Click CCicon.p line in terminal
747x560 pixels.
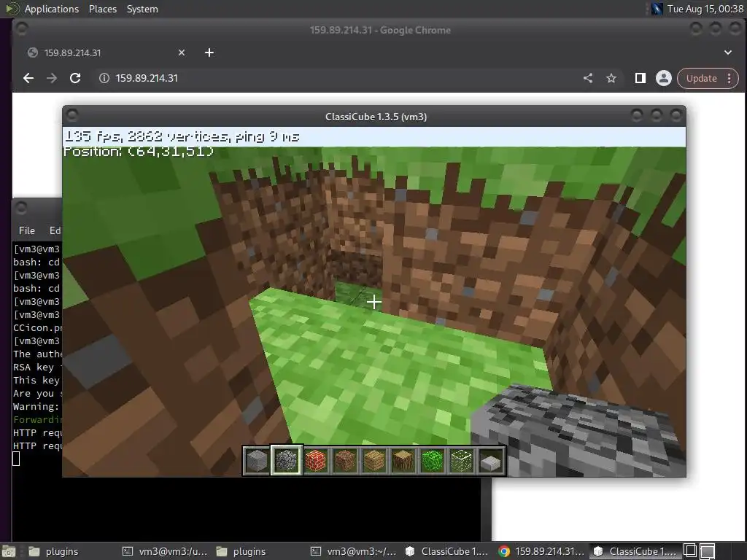38,328
